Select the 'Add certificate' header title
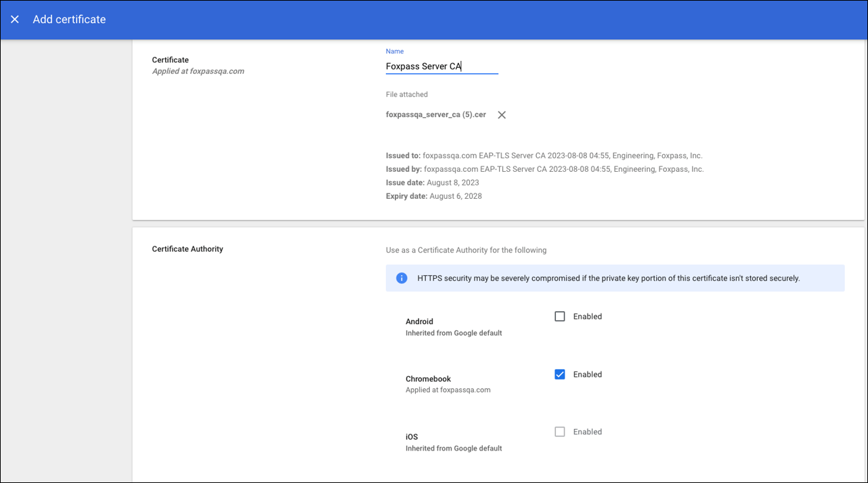Screen dimensions: 868x483 pyautogui.click(x=69, y=20)
